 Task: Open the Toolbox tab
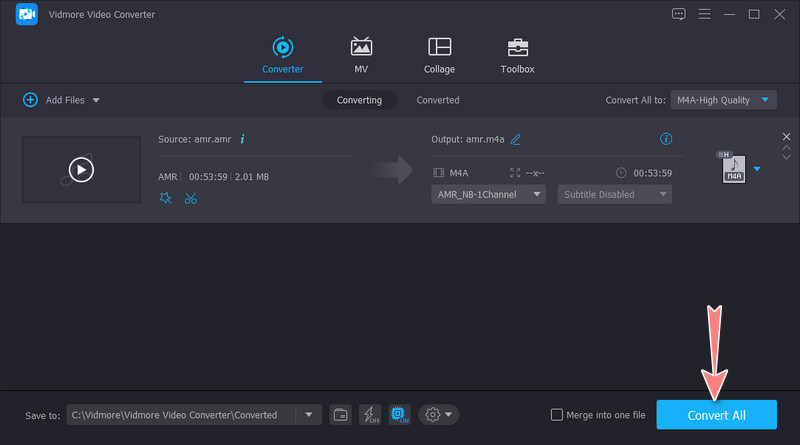point(517,56)
